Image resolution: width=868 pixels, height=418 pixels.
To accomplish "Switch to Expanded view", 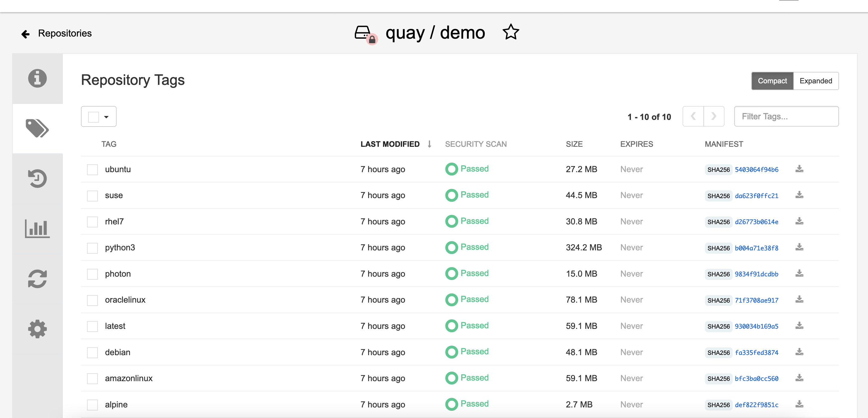I will point(815,81).
